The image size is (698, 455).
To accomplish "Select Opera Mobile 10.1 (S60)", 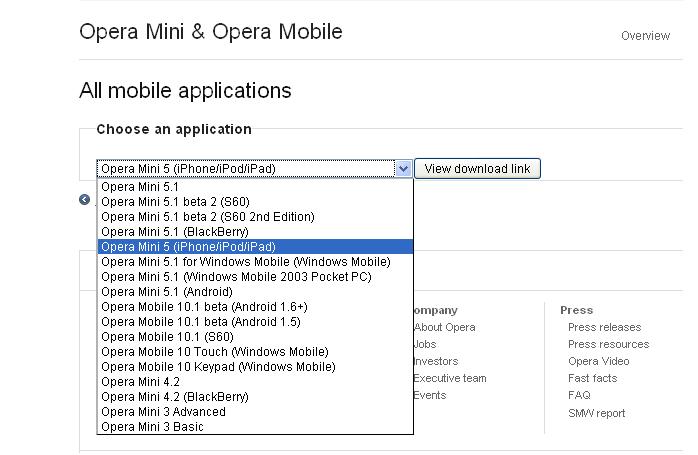I will point(167,337).
